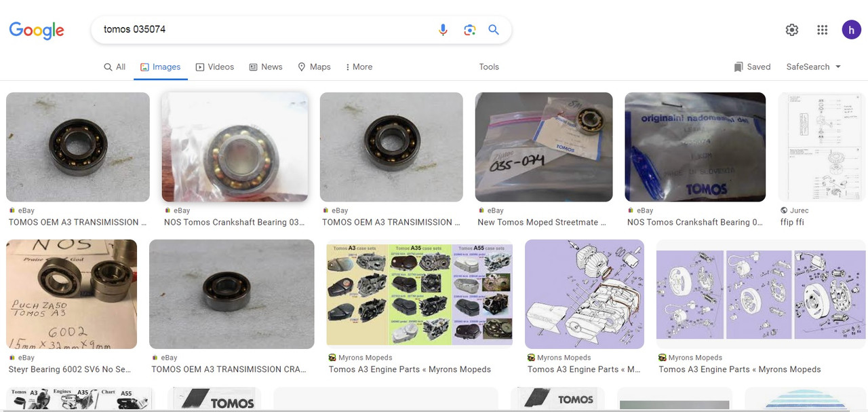The image size is (868, 412).
Task: Click the Jurec globe favicon
Action: 784,210
